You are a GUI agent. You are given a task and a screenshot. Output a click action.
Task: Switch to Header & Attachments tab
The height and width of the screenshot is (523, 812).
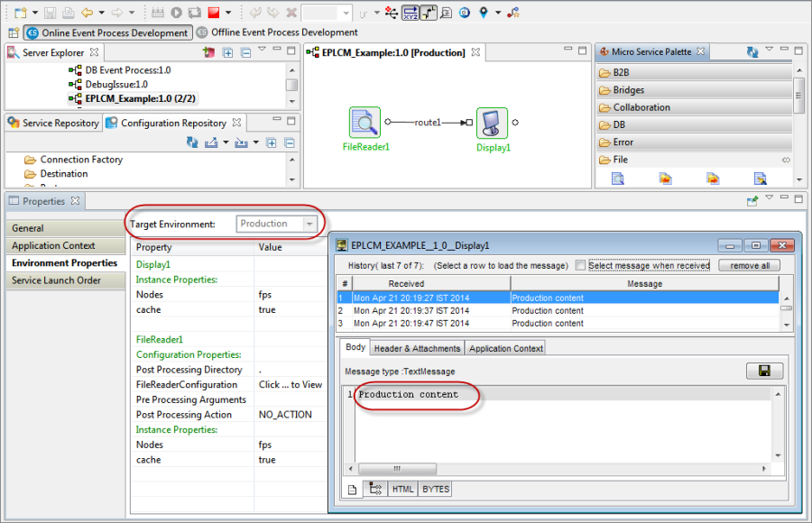pyautogui.click(x=417, y=348)
